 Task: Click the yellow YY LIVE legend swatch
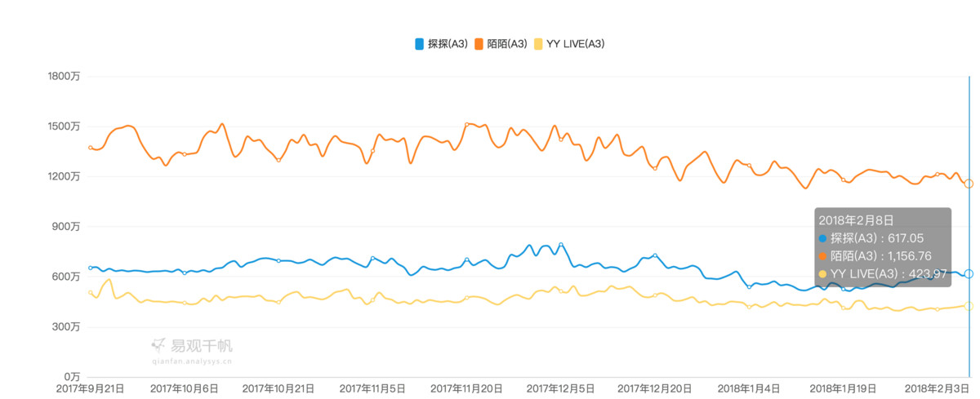click(x=538, y=44)
